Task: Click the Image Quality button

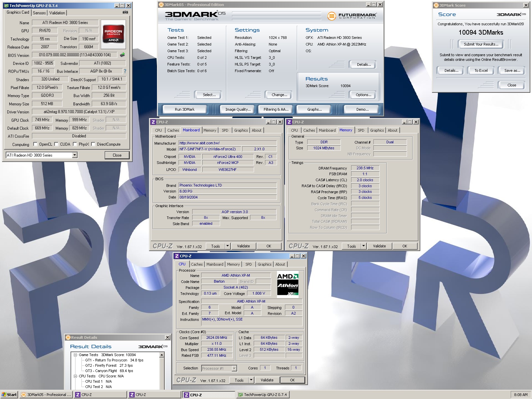Action: click(x=238, y=109)
